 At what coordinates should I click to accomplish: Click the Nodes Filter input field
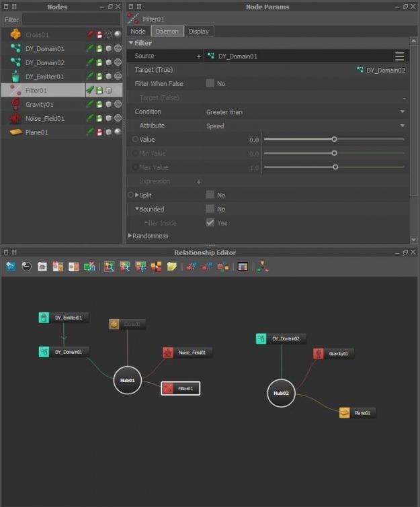[71, 19]
